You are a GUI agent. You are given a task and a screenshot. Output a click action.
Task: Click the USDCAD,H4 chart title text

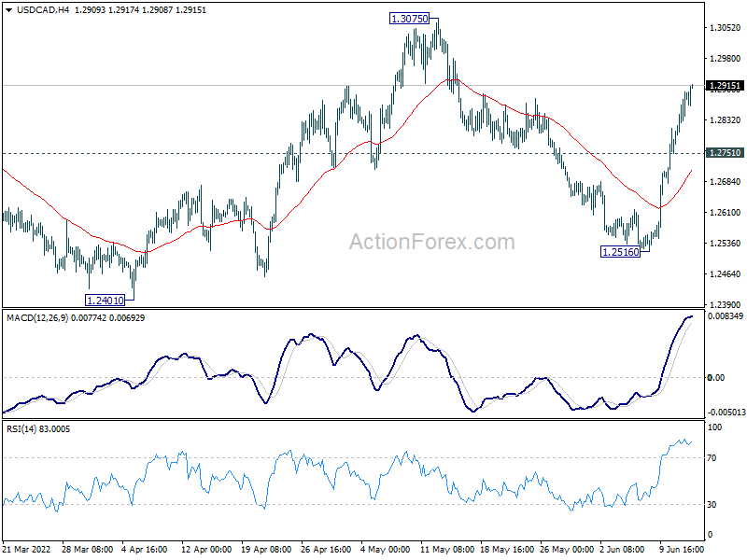[43, 10]
